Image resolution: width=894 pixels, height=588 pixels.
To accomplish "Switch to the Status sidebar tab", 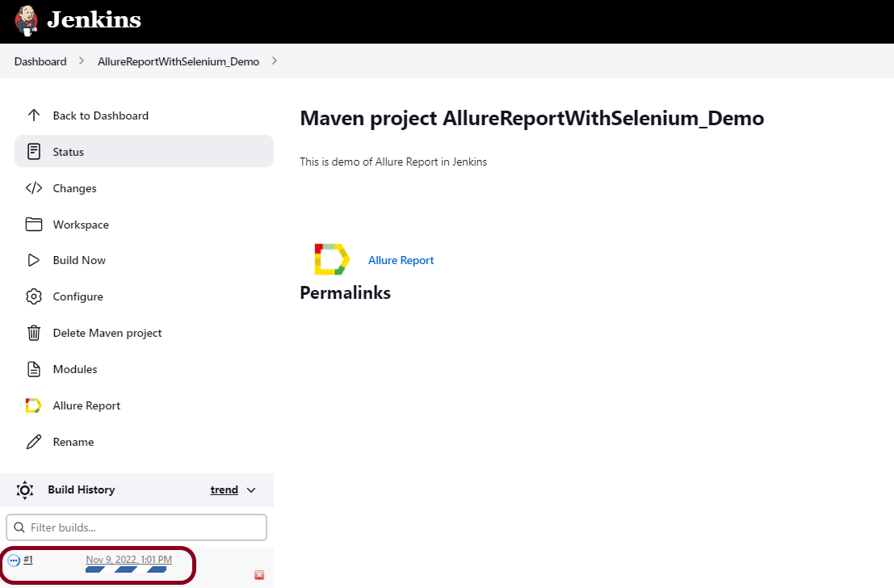I will pyautogui.click(x=69, y=151).
